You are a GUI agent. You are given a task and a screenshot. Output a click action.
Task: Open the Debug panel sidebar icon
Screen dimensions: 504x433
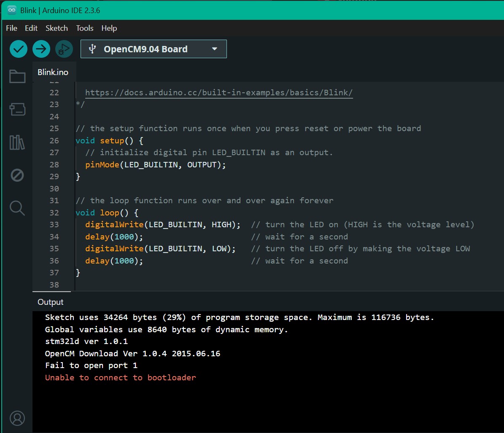17,175
